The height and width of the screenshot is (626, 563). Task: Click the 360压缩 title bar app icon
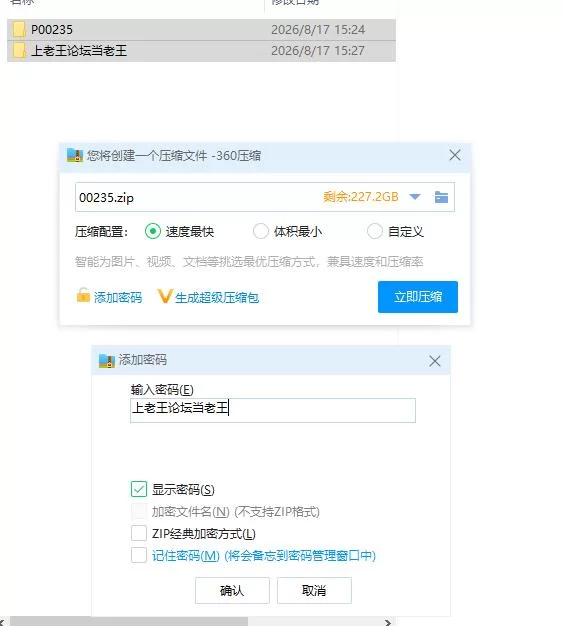[75, 155]
